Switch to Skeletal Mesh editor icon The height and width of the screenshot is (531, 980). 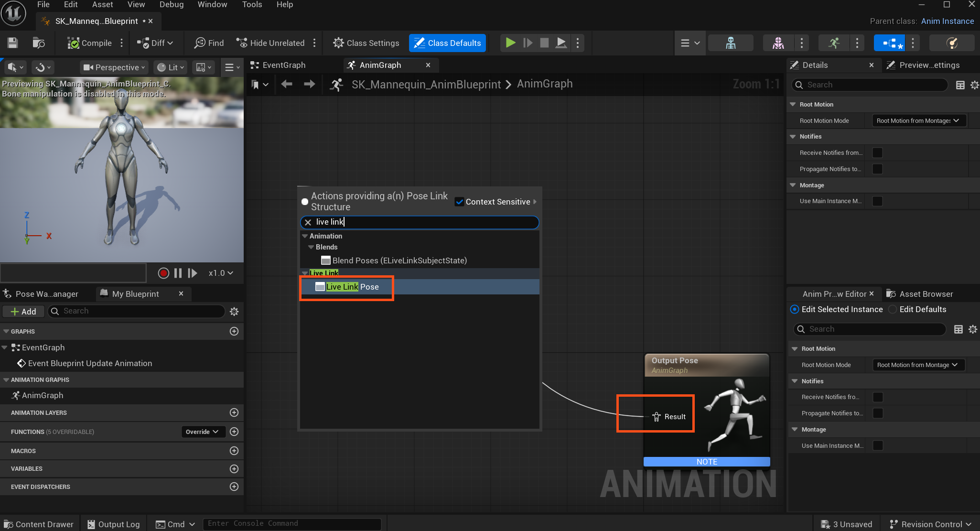(x=778, y=43)
